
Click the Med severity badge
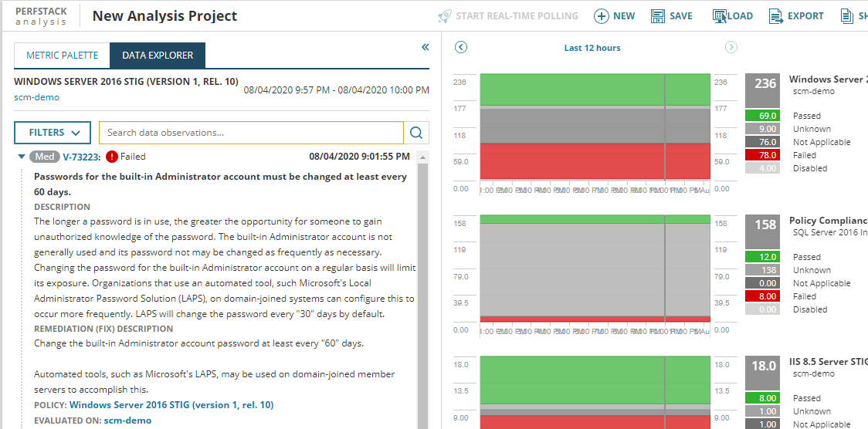[x=45, y=157]
